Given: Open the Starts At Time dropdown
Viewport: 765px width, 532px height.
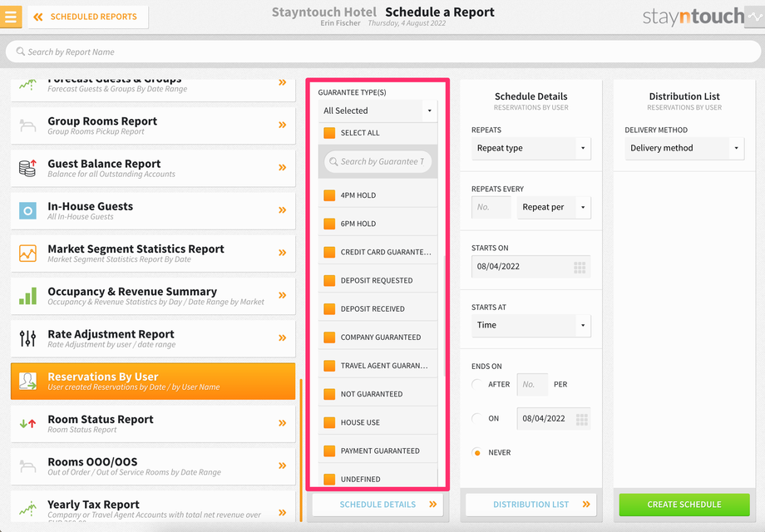Looking at the screenshot, I should click(x=531, y=325).
